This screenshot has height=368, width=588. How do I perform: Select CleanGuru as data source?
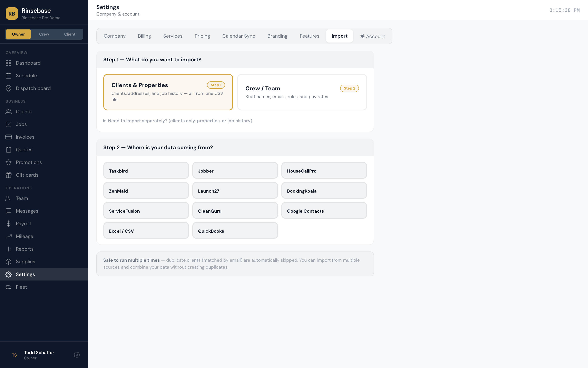point(235,211)
